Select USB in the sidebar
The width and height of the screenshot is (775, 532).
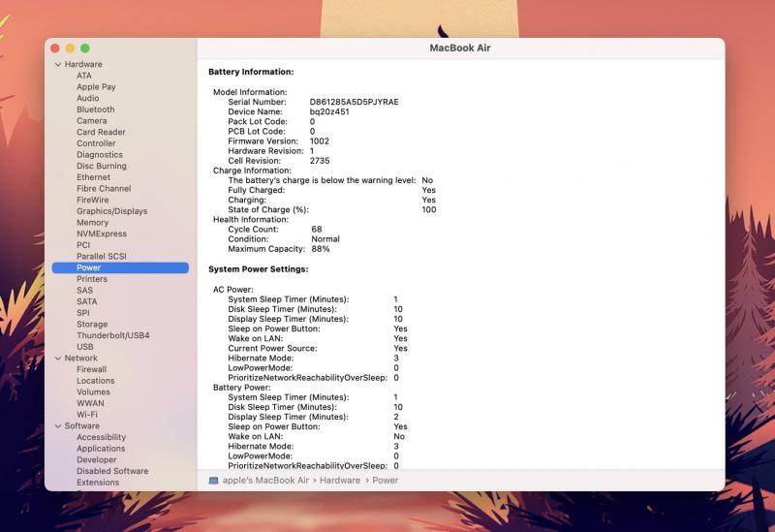click(x=85, y=347)
